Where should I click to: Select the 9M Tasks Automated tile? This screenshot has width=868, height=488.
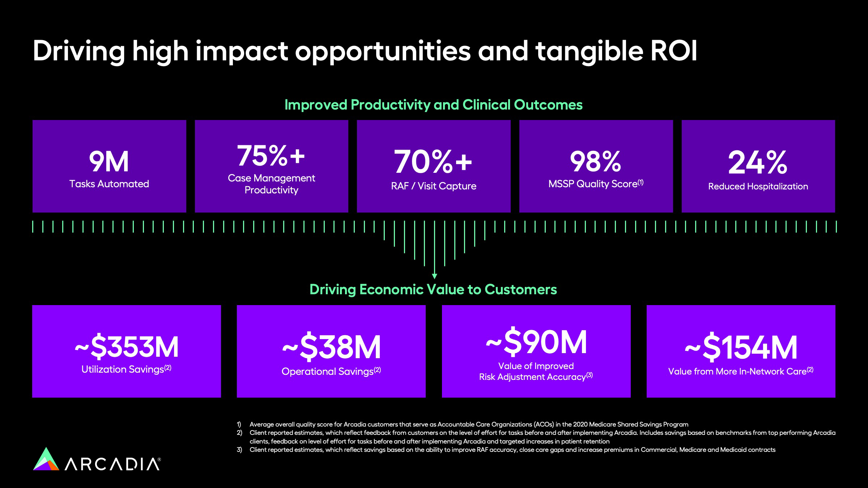coord(109,166)
